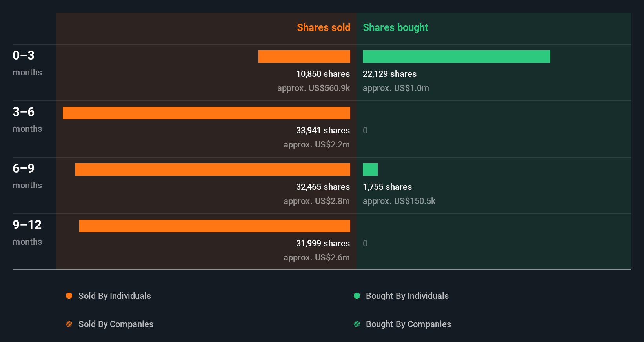The width and height of the screenshot is (644, 342).
Task: Click the approx. US$2.2m value
Action: (317, 145)
